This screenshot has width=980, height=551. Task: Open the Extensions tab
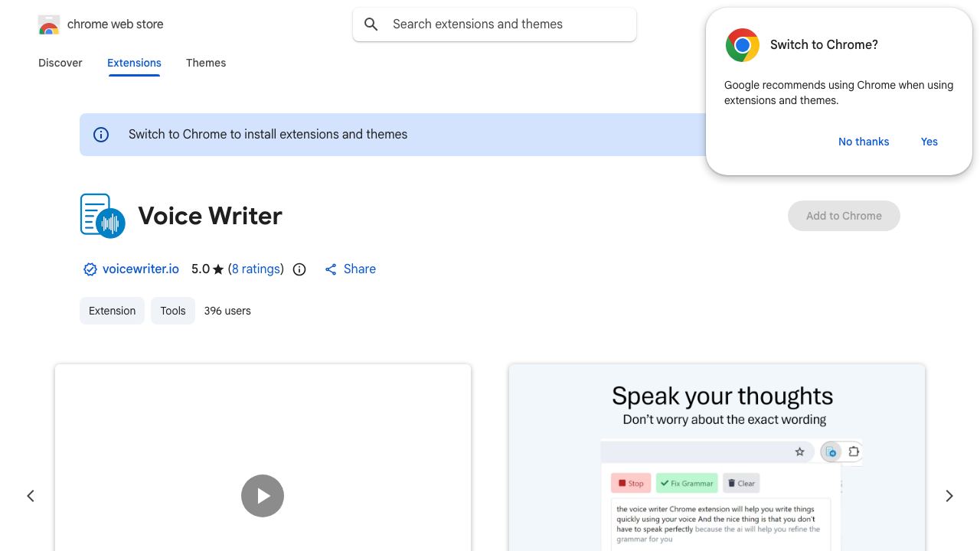coord(134,63)
